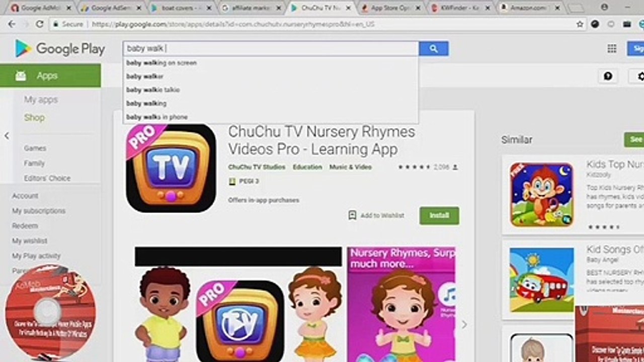Viewport: 644px width, 362px height.
Task: Switch to the affiliate marketing tab
Action: coord(250,8)
